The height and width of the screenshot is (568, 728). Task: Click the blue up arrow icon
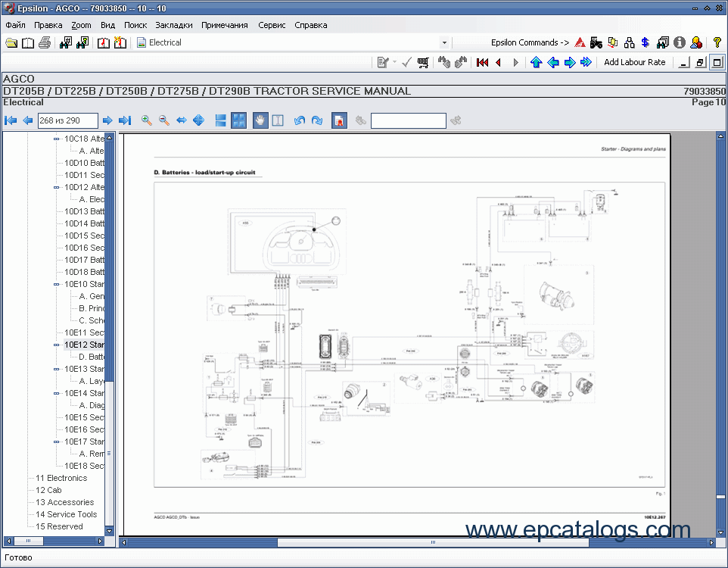click(x=537, y=62)
